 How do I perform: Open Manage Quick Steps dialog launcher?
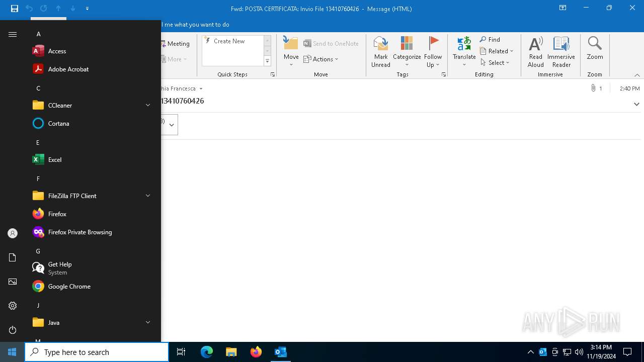tap(273, 74)
